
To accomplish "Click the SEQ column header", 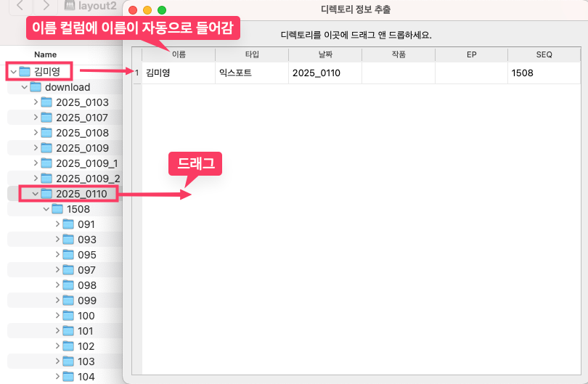I will 544,54.
